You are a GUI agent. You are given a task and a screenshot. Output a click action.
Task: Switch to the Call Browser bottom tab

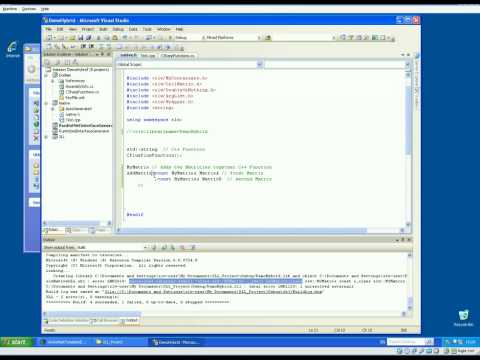105,321
